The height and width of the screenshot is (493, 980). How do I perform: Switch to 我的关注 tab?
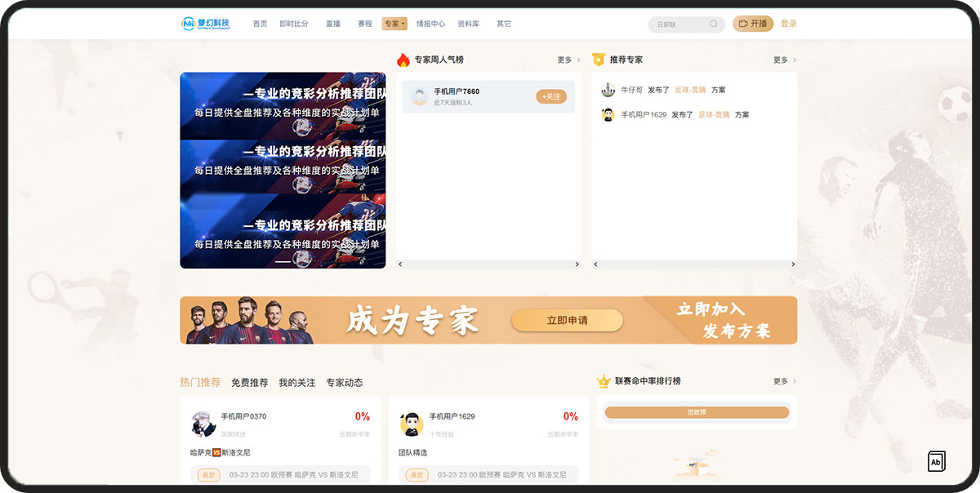[296, 382]
